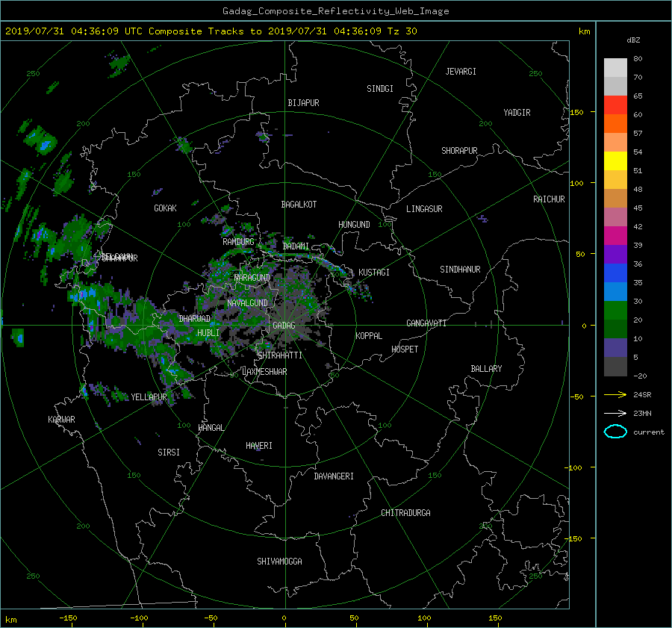The image size is (672, 628).
Task: Click the HUBLI label on the map
Action: tap(208, 333)
